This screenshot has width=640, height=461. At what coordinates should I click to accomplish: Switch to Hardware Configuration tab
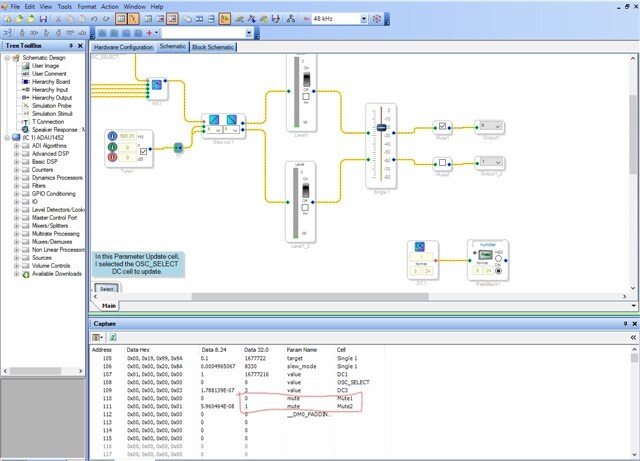(123, 47)
